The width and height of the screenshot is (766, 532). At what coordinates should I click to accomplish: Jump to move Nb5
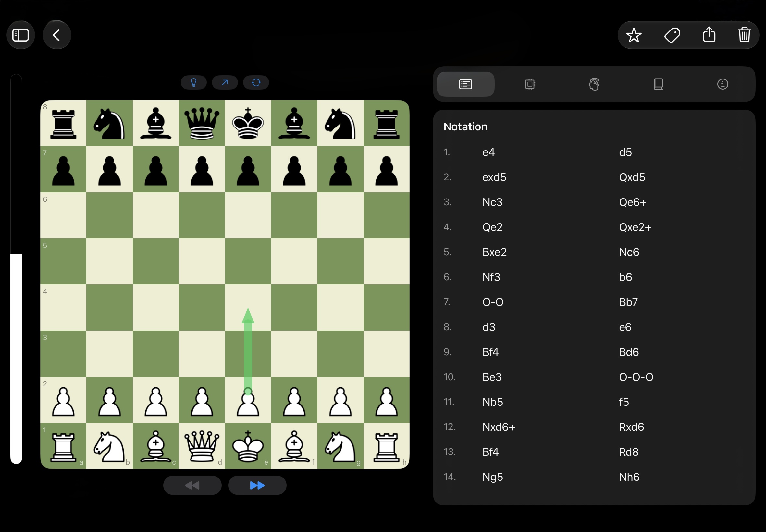pos(493,402)
